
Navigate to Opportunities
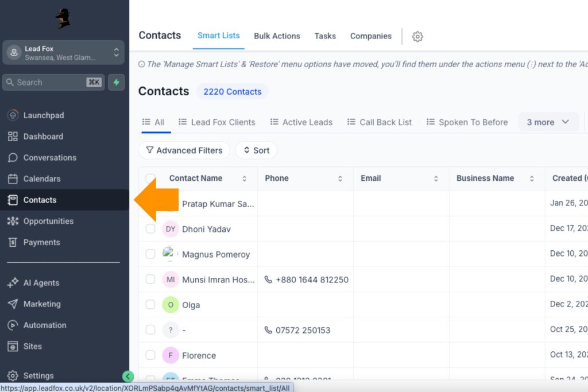[x=50, y=221]
